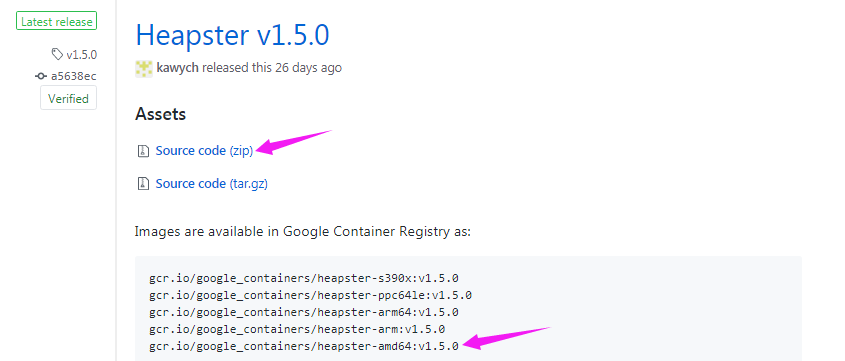Click the heapster-s390x:v1.5.0 image line
This screenshot has width=845, height=361.
click(x=304, y=279)
